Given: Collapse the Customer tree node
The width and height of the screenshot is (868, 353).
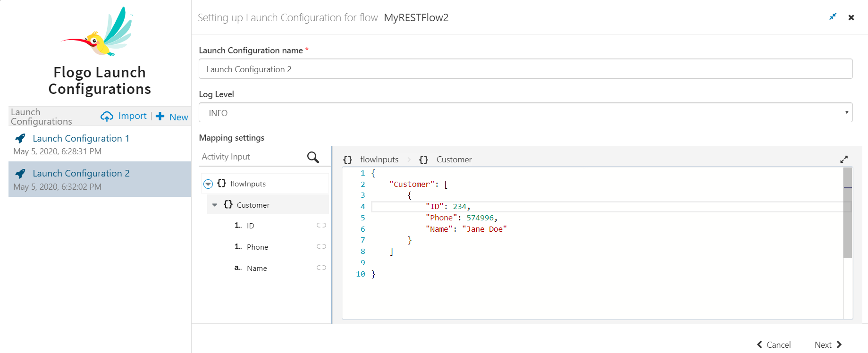Looking at the screenshot, I should coord(215,205).
